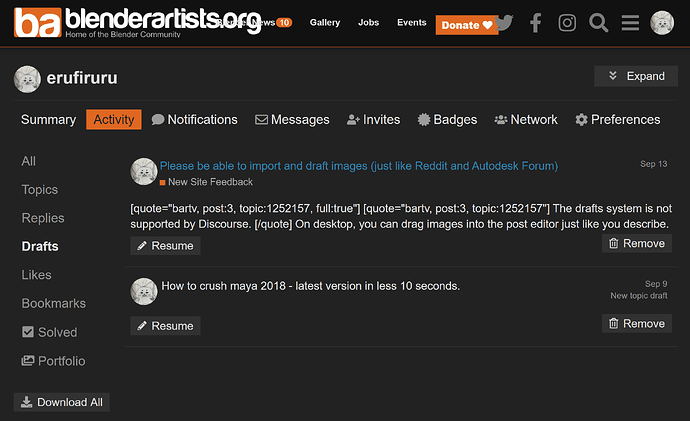Open the draft topic about importing images
The image size is (690, 421).
pos(359,166)
